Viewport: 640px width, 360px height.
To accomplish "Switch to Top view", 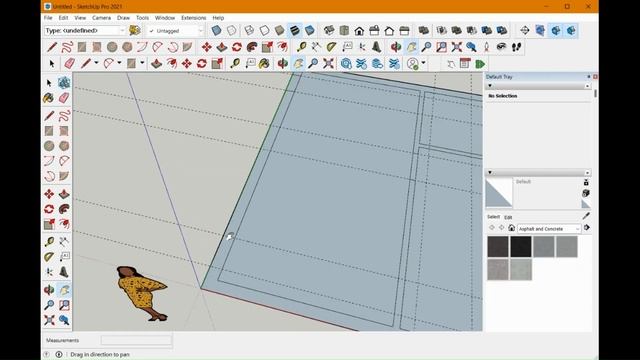I will (344, 31).
